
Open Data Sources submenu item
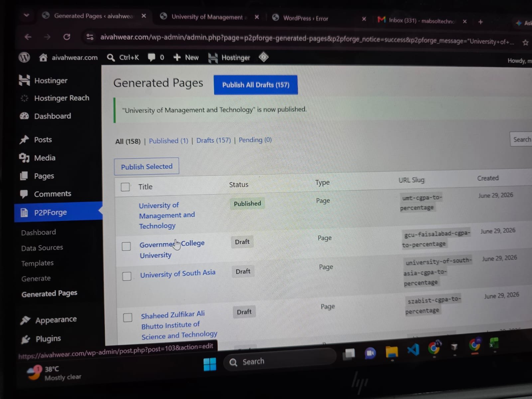(x=42, y=248)
